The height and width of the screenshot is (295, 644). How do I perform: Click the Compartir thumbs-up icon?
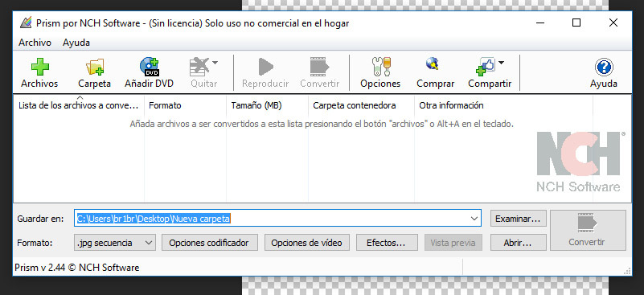point(486,67)
